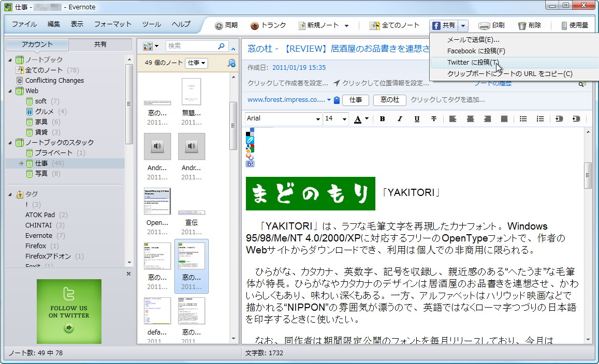Click the 全てのノート toolbar button
This screenshot has width=599, height=364.
coord(395,25)
